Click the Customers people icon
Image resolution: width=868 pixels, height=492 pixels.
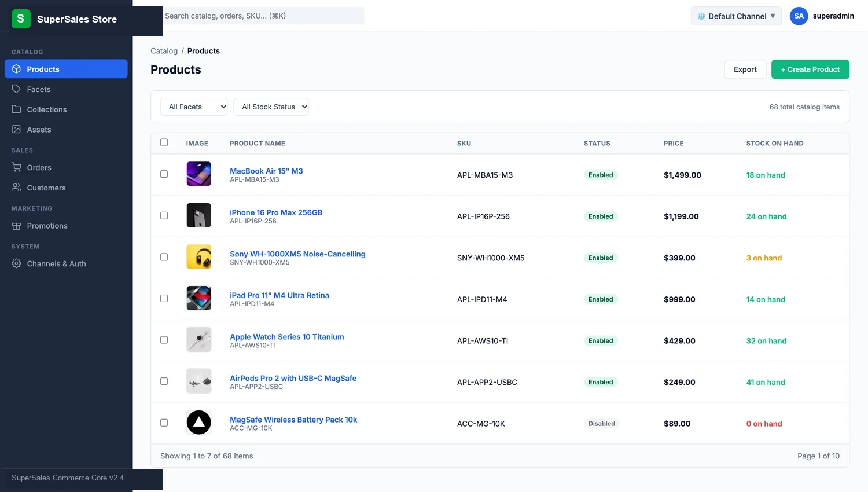click(x=17, y=188)
